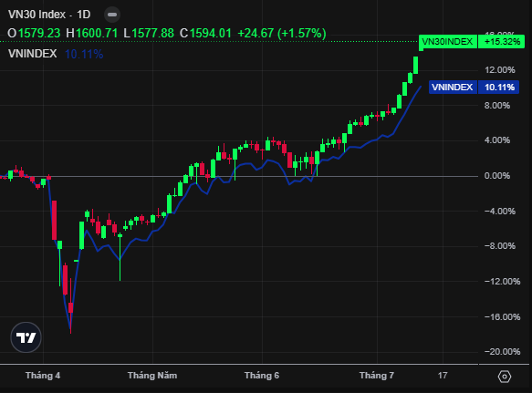Click the close value C1594.01
The height and width of the screenshot is (393, 532).
pyautogui.click(x=205, y=33)
